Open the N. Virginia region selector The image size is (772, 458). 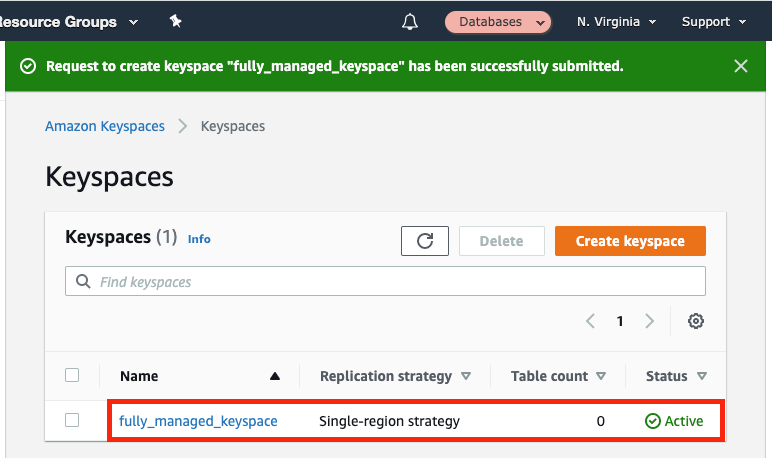616,21
